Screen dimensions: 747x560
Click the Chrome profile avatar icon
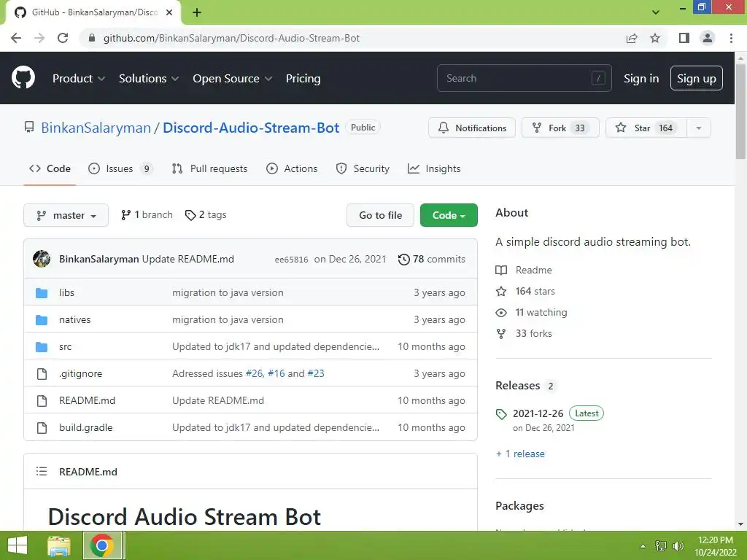pos(708,38)
